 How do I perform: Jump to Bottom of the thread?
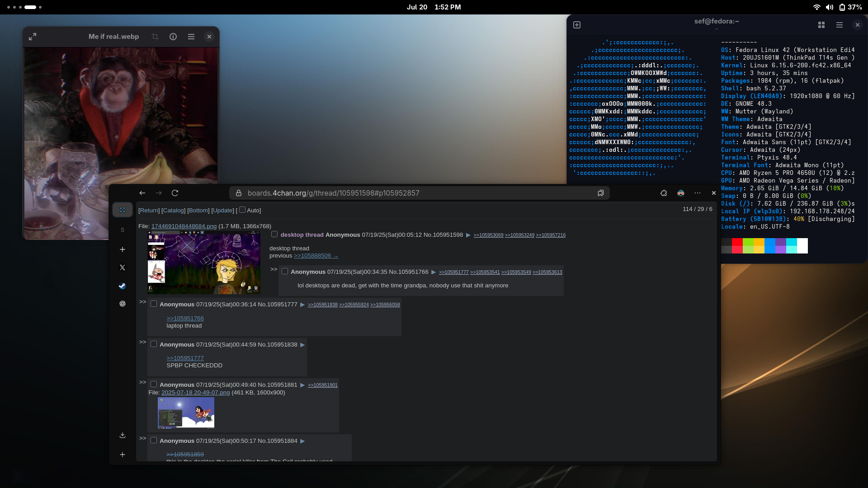pos(198,211)
